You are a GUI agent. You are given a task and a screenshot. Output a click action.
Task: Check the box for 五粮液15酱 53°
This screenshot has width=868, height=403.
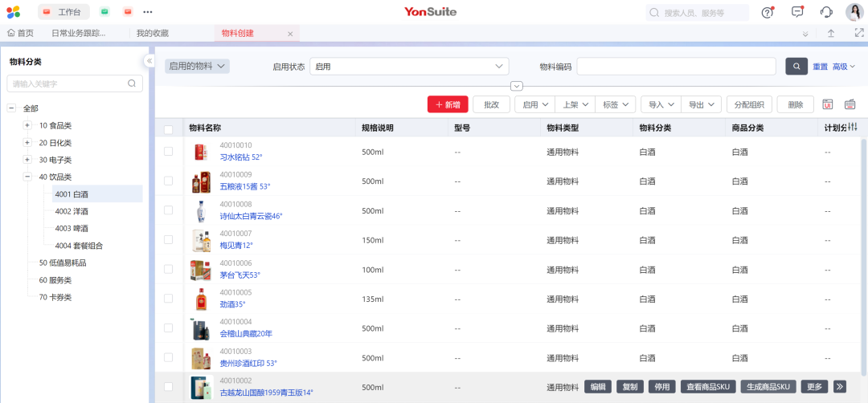click(x=168, y=181)
